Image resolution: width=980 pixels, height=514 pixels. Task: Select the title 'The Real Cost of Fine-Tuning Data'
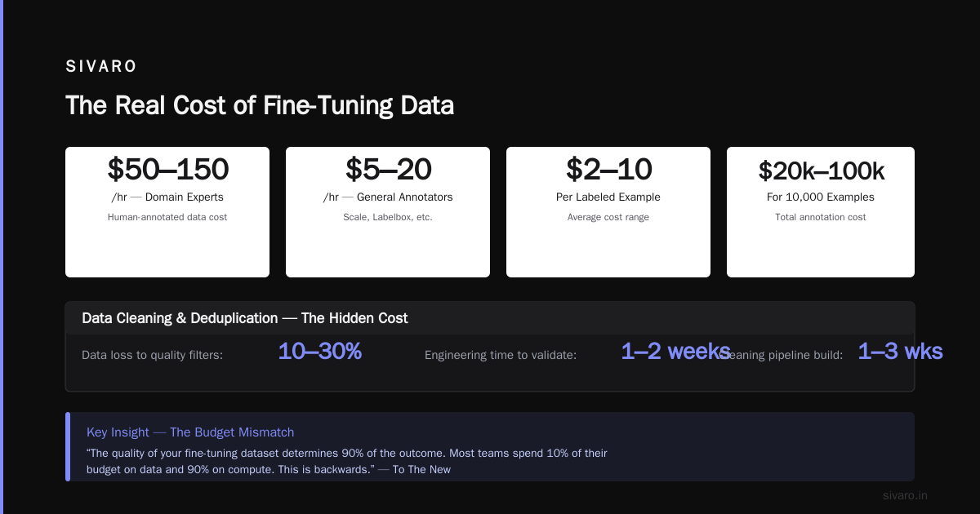259,106
